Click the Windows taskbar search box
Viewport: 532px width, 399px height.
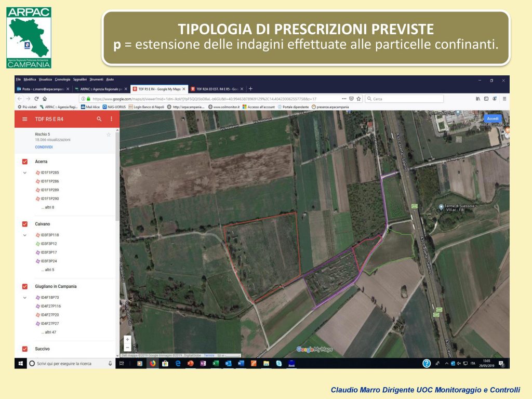click(71, 363)
